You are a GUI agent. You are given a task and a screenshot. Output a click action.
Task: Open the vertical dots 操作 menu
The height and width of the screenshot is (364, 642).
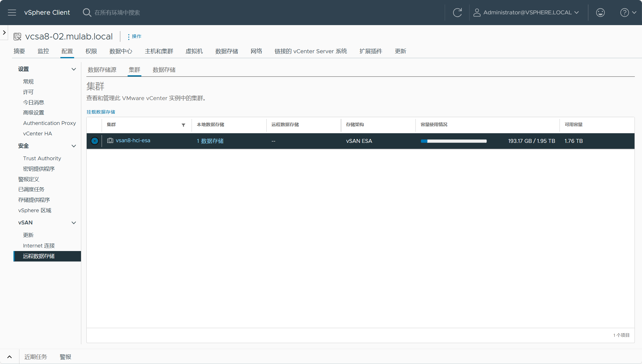pos(129,36)
